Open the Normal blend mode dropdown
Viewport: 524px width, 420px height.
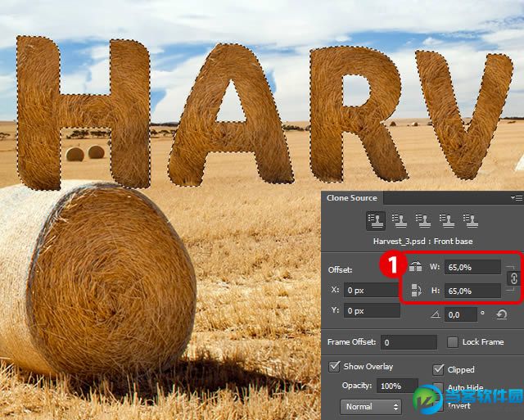[371, 407]
